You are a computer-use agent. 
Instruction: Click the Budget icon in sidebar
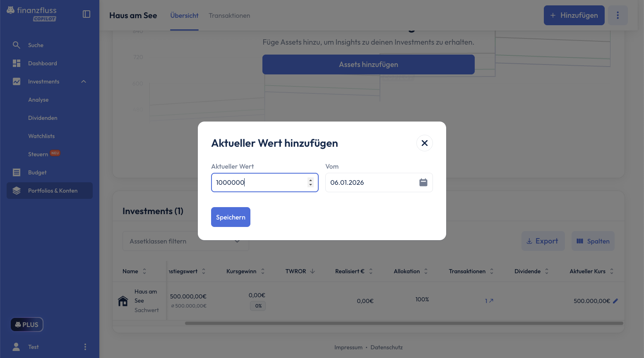click(17, 172)
